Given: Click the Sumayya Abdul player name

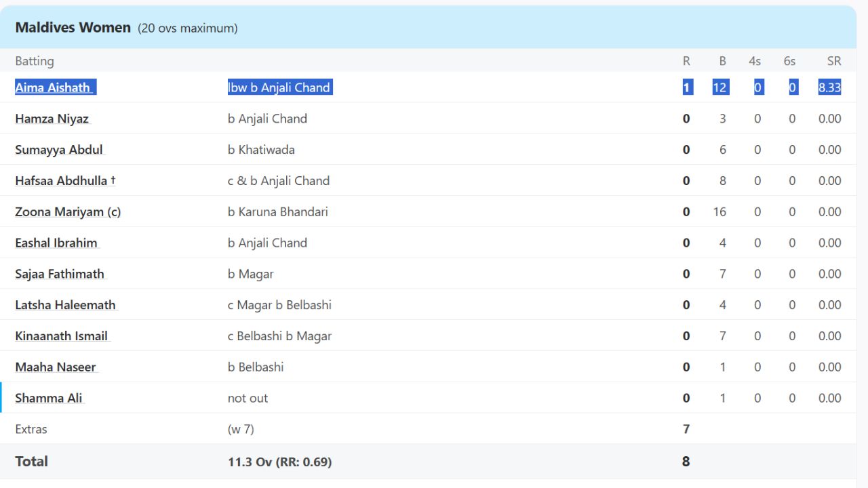Looking at the screenshot, I should coord(59,150).
